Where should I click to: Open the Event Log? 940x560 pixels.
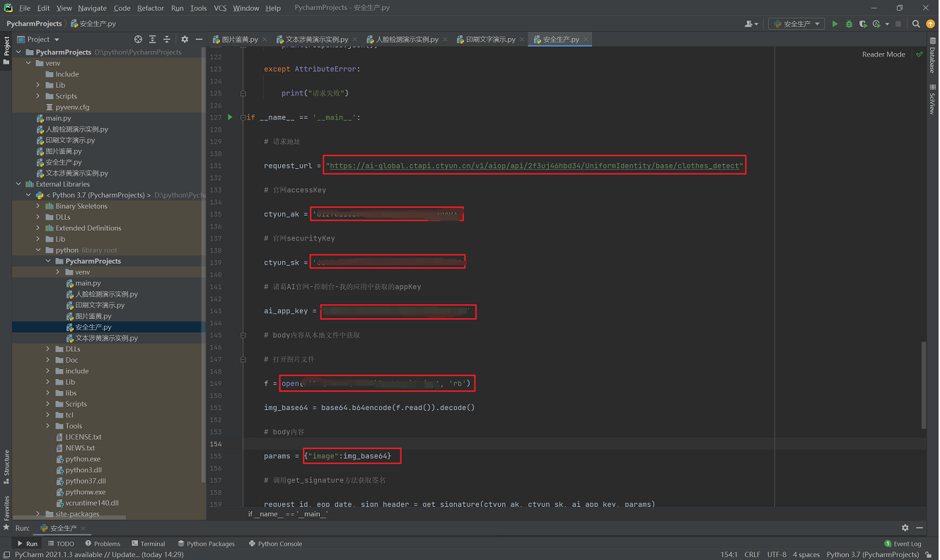903,544
